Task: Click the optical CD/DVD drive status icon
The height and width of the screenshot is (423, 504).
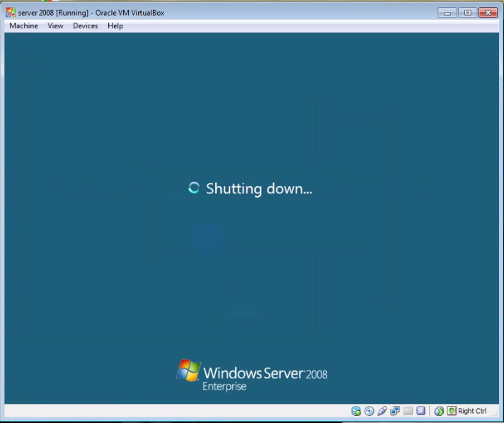Action: tap(369, 411)
